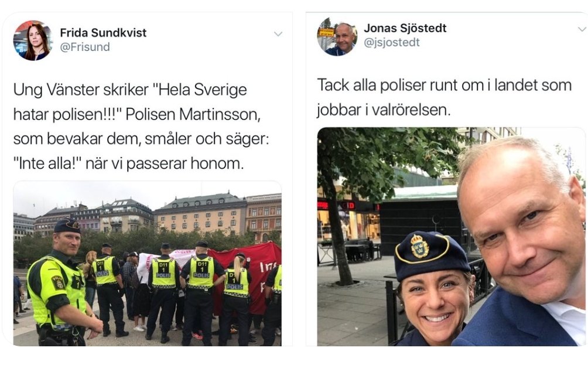
Task: Open Jonas Sjöstedt's profile avatar
Action: point(337,37)
